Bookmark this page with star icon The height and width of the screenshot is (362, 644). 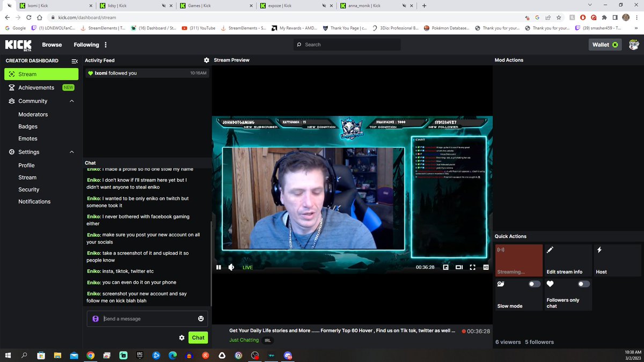click(558, 18)
